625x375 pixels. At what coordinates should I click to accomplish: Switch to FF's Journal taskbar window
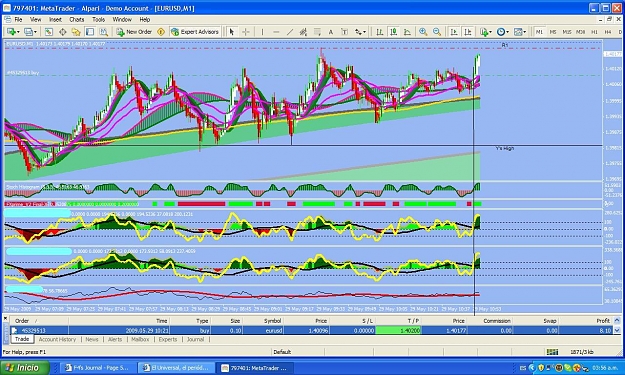point(98,368)
